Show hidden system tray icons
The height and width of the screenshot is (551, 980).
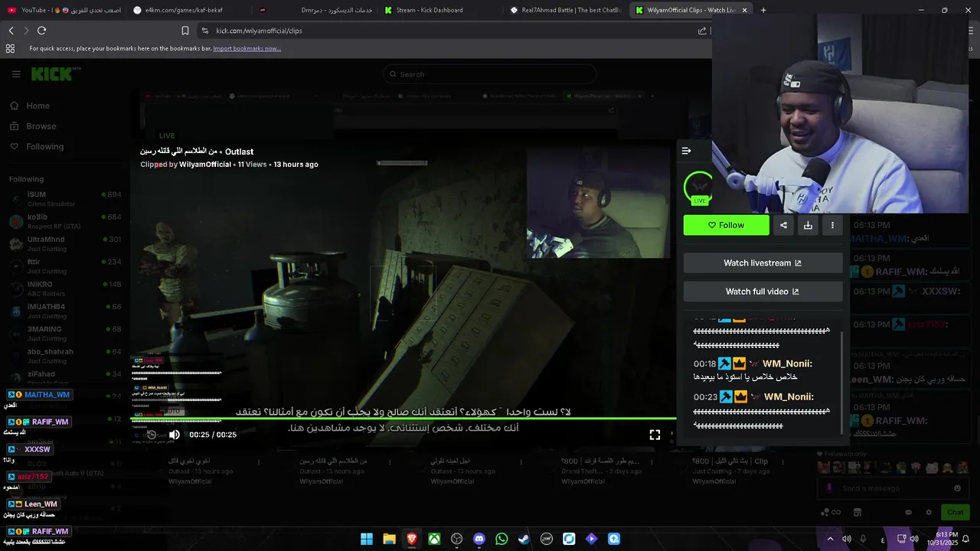click(x=830, y=539)
